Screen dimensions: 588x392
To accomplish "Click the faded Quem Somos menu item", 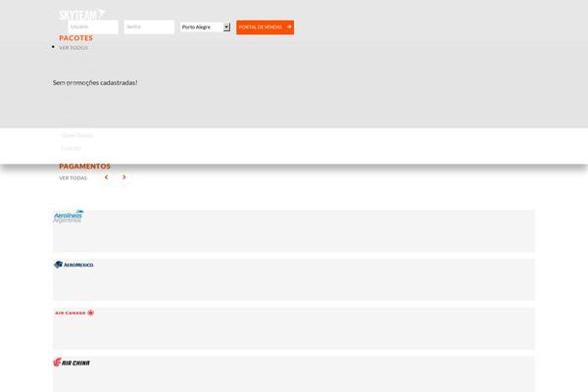I will (x=77, y=135).
